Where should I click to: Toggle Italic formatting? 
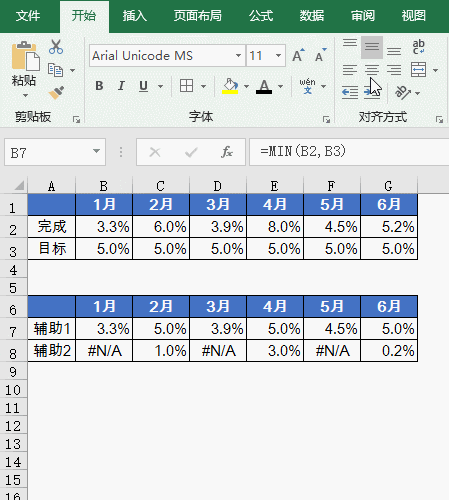pyautogui.click(x=121, y=86)
